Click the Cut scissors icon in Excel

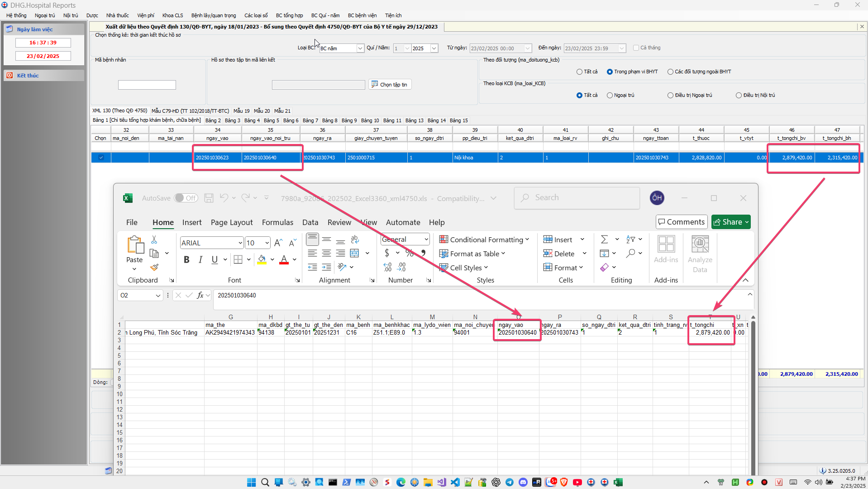pos(154,240)
